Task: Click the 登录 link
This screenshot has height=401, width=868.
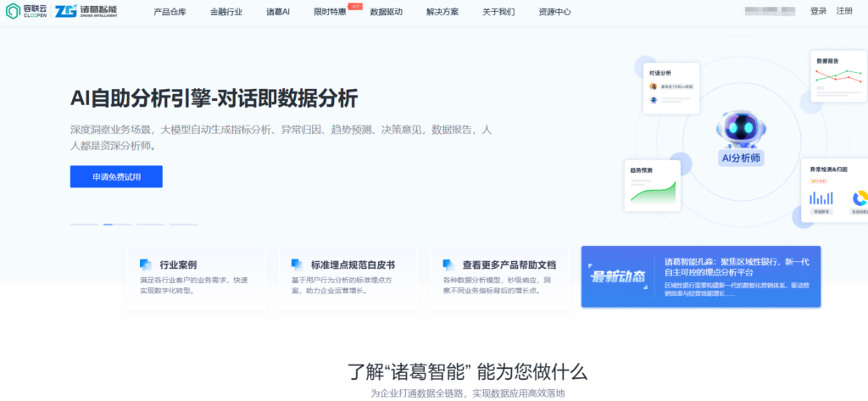Action: (x=818, y=11)
